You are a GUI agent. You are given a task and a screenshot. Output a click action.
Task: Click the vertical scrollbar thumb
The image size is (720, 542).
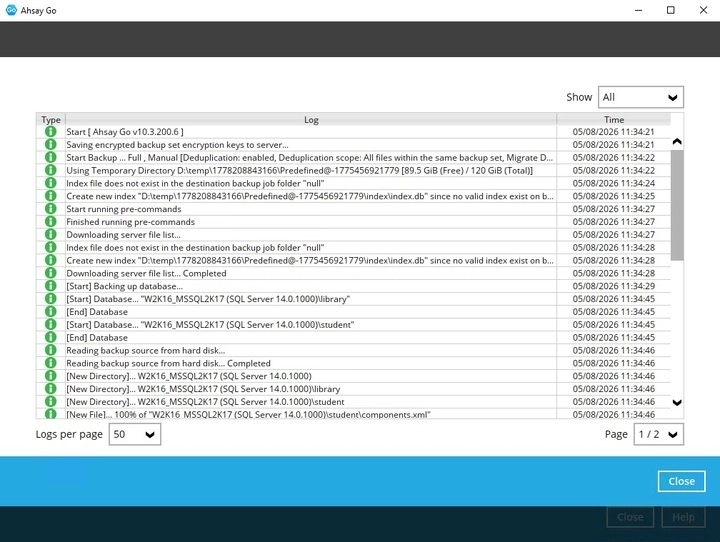[x=677, y=205]
